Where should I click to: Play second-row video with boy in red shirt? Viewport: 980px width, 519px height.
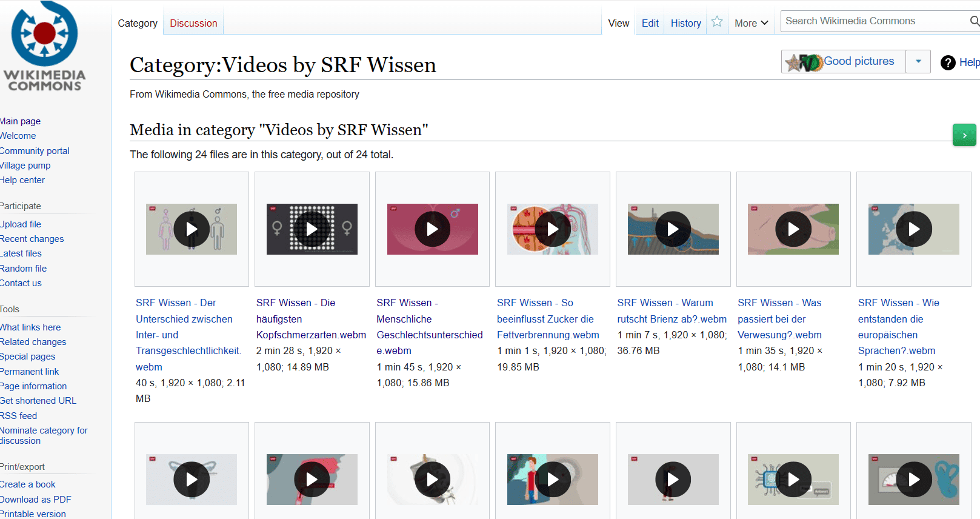553,480
